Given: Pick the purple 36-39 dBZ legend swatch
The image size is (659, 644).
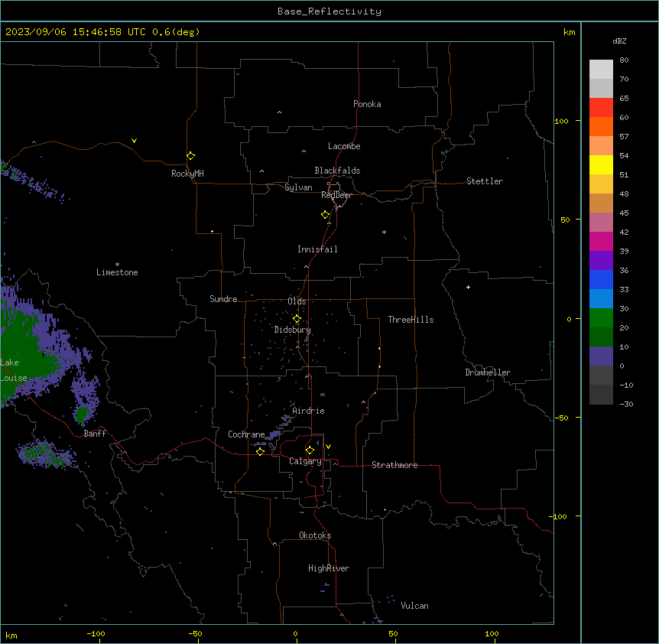Looking at the screenshot, I should point(601,260).
